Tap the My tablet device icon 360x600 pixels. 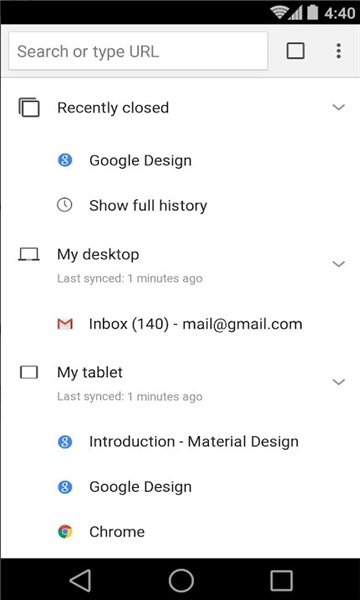pos(29,372)
